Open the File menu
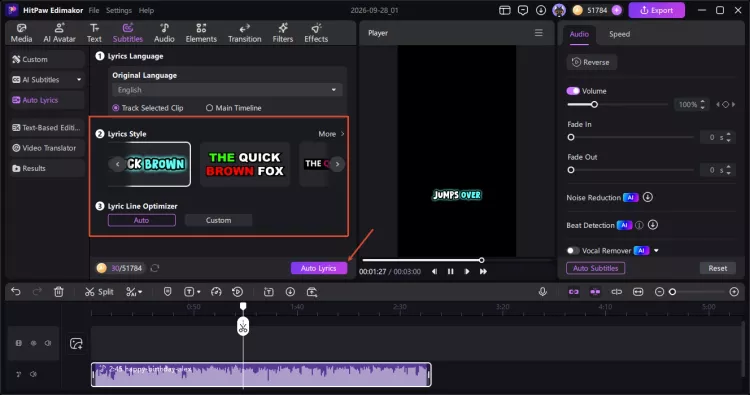 point(94,10)
